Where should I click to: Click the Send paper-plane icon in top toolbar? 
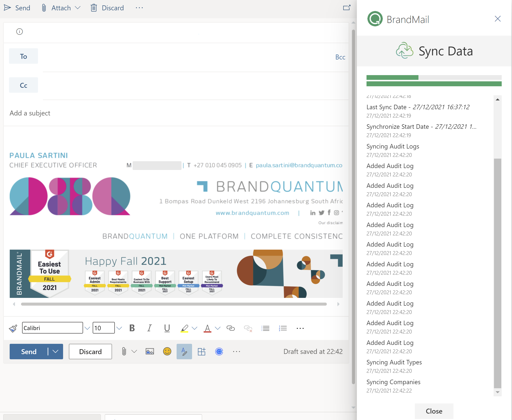click(7, 8)
